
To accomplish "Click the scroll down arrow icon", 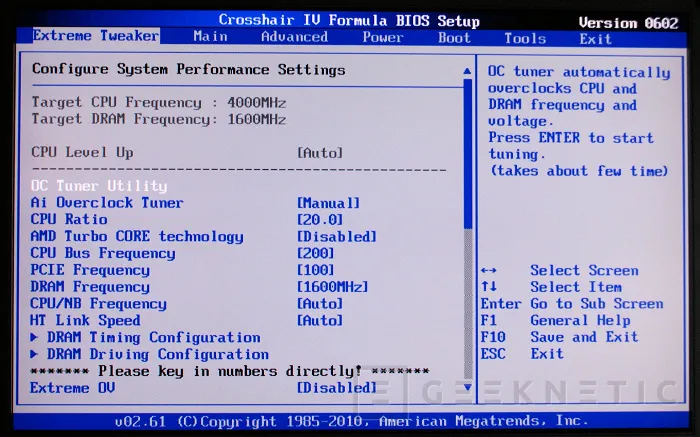I will [467, 387].
